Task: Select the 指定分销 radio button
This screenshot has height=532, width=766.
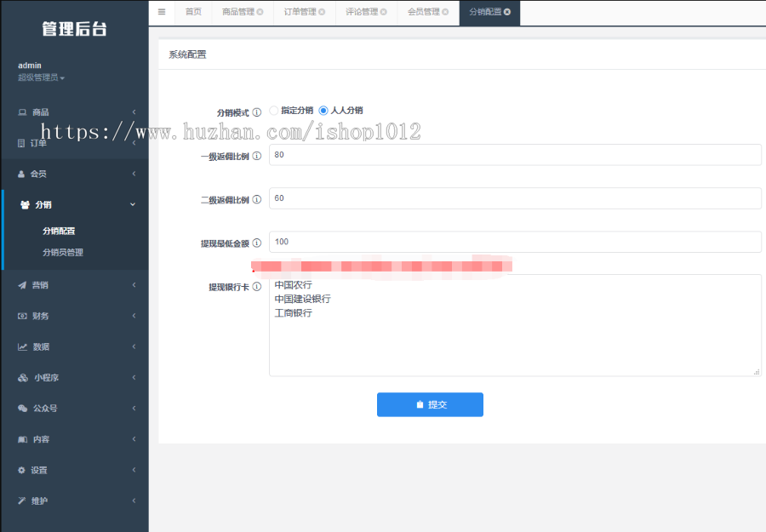Action: pyautogui.click(x=272, y=110)
